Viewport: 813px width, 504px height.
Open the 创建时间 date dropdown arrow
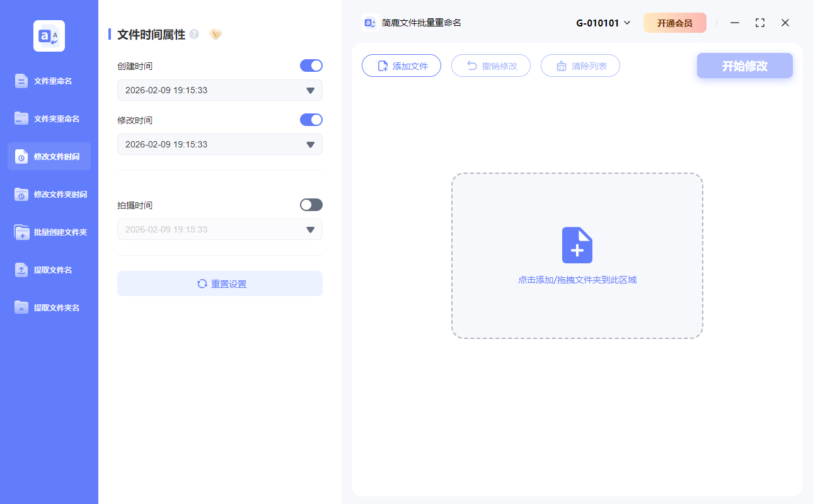310,91
